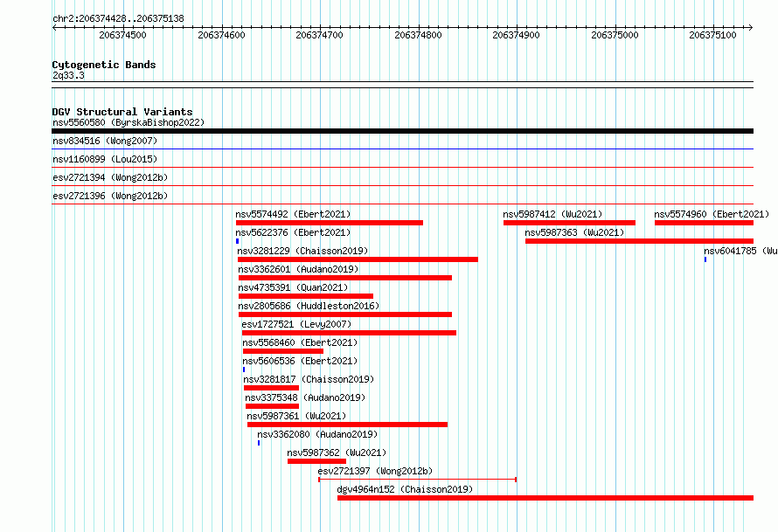Click the nsv5606536 (Ebert2021) label
778x532 pixels.
coord(300,361)
